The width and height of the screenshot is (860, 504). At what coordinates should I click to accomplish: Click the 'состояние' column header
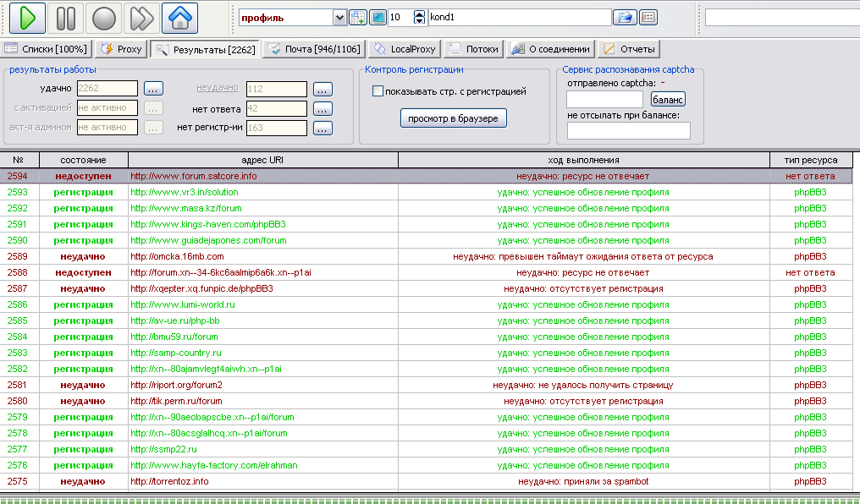[83, 160]
